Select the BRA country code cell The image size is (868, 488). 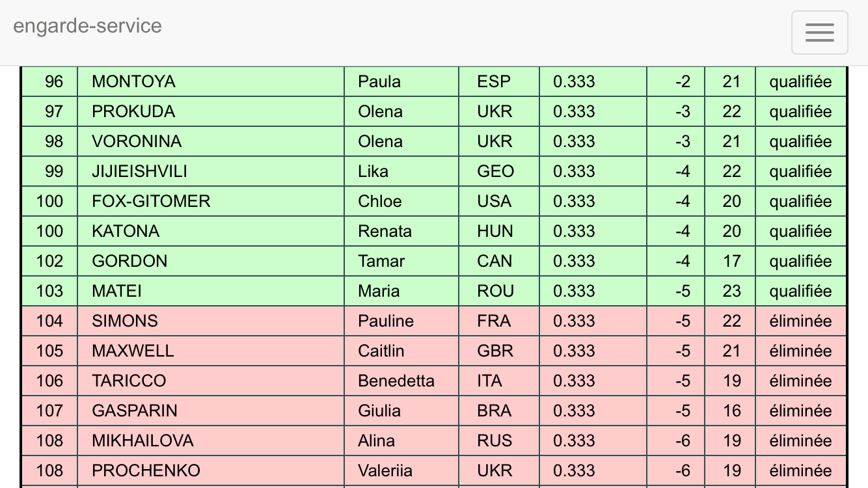point(499,411)
